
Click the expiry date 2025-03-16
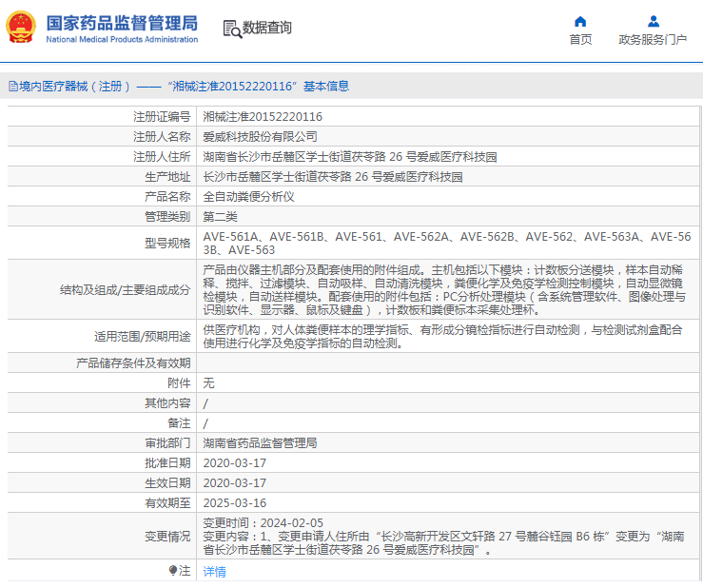234,503
